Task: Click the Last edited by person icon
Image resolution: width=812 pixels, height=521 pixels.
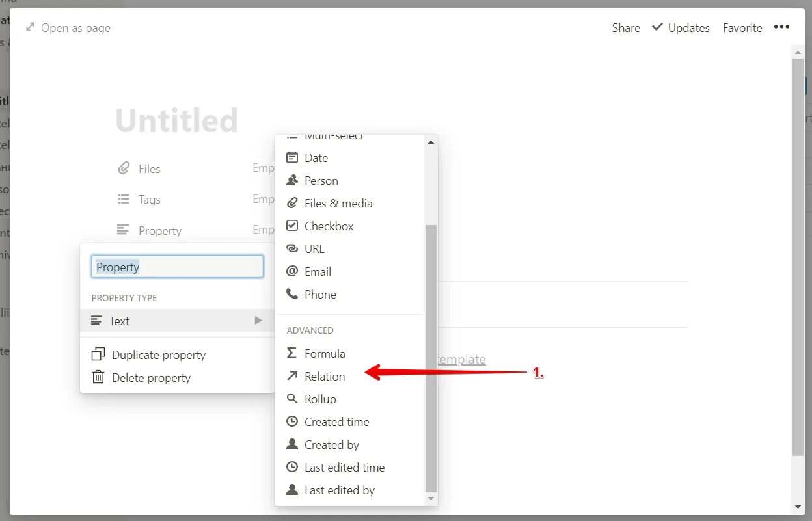Action: pos(292,490)
